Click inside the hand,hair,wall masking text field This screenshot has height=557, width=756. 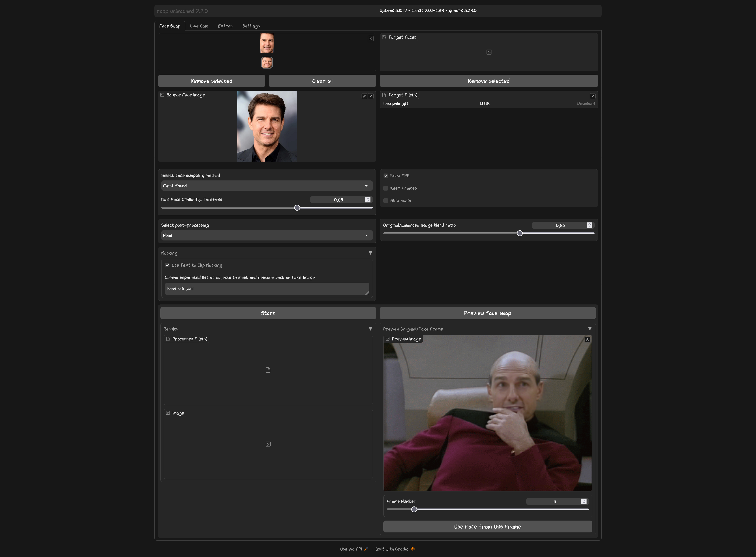266,289
